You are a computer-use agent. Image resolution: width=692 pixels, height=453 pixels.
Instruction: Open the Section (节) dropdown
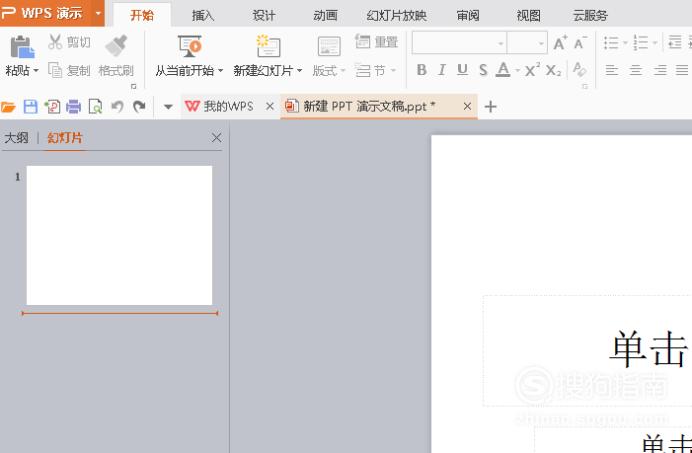point(376,71)
